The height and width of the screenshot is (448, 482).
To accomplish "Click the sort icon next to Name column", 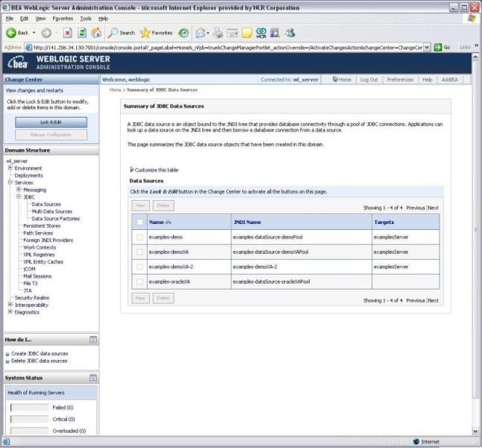I will [x=168, y=222].
